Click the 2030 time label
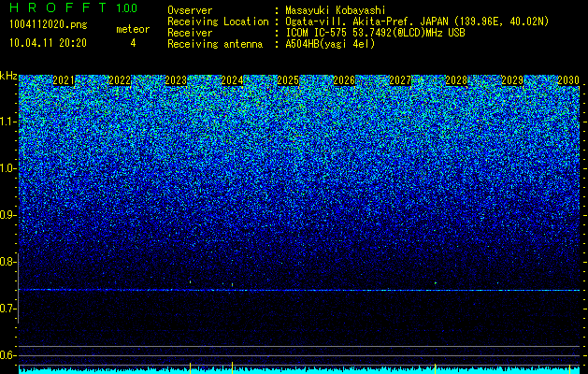 tap(568, 80)
